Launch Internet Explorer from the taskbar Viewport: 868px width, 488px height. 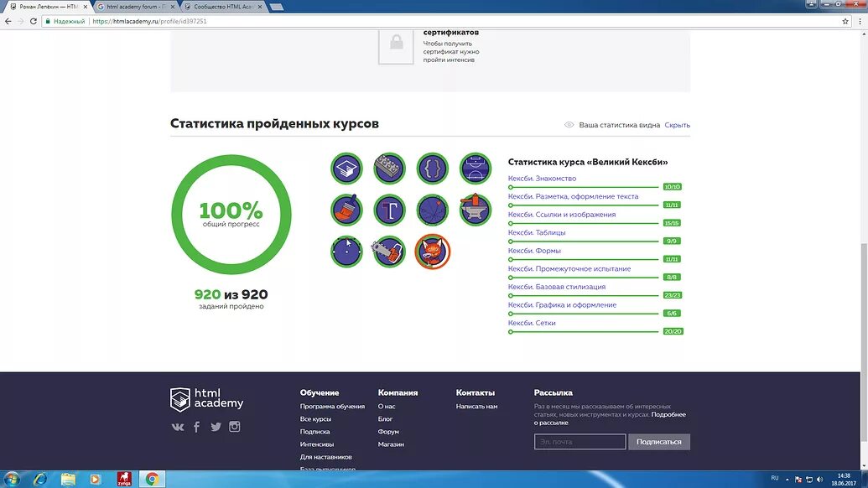coord(40,479)
